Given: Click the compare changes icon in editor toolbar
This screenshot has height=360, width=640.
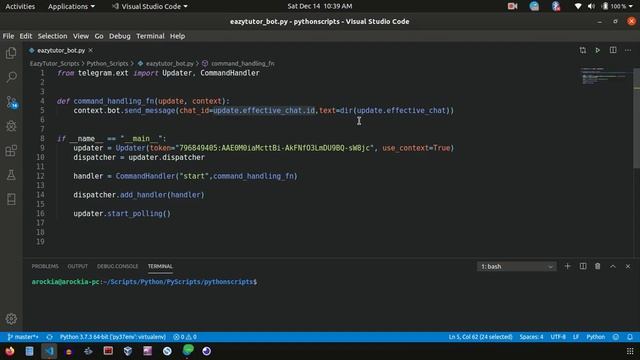Looking at the screenshot, I should coord(582,50).
